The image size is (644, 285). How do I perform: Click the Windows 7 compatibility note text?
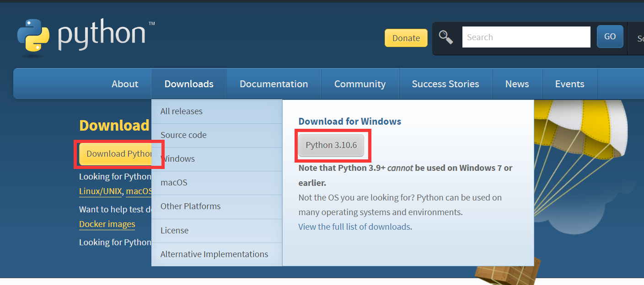(405, 175)
